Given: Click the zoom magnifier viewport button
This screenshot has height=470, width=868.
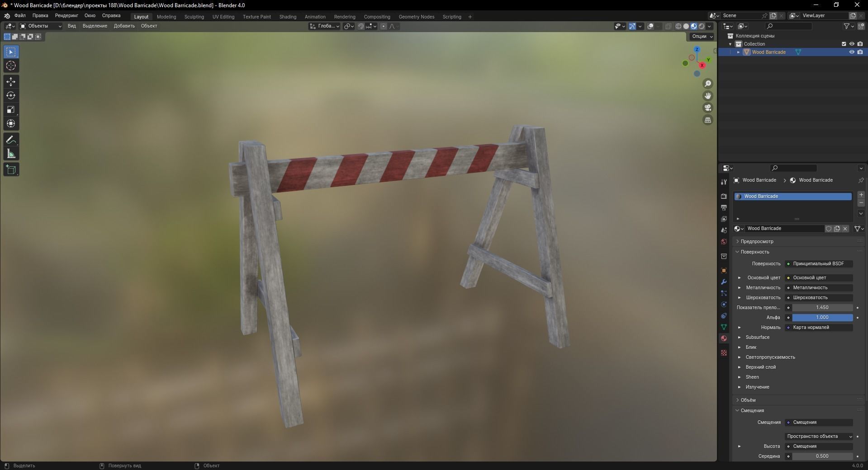Looking at the screenshot, I should click(x=708, y=84).
